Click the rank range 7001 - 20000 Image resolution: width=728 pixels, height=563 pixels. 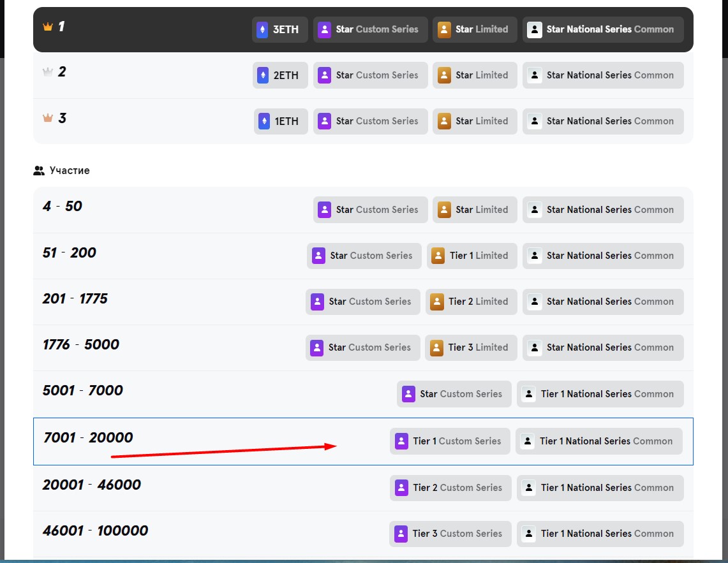click(x=88, y=437)
